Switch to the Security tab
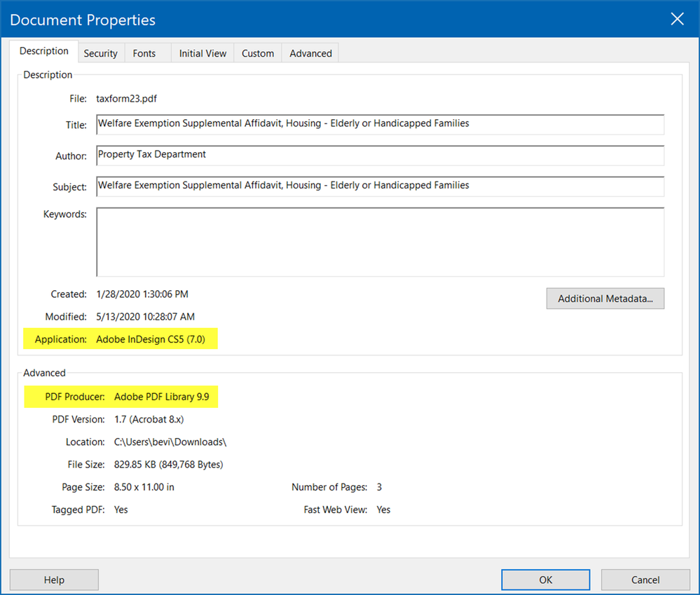This screenshot has height=595, width=700. coord(100,53)
